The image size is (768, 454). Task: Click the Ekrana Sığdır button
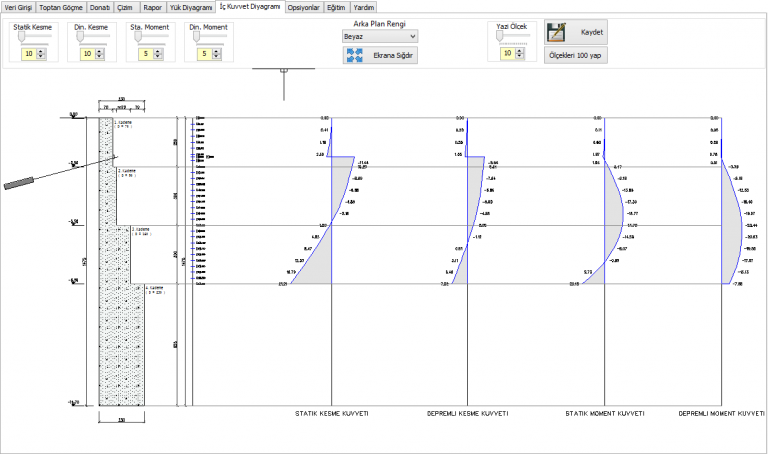(x=380, y=55)
